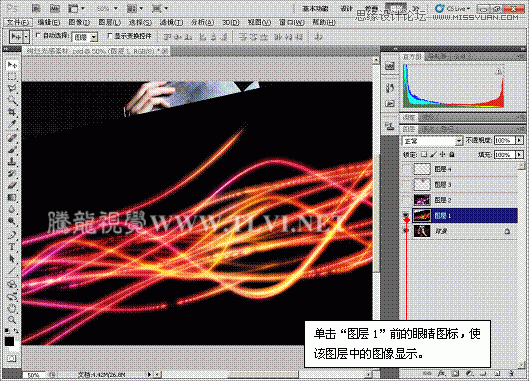Launch Adobe Bridge from top bar

(x=36, y=8)
